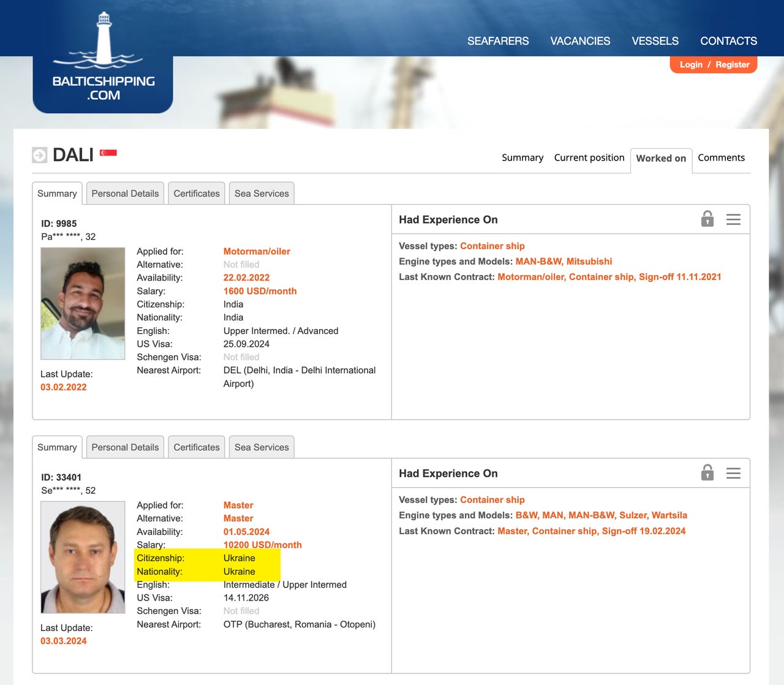Go to the Vacancies page
The width and height of the screenshot is (784, 685).
pyautogui.click(x=580, y=41)
